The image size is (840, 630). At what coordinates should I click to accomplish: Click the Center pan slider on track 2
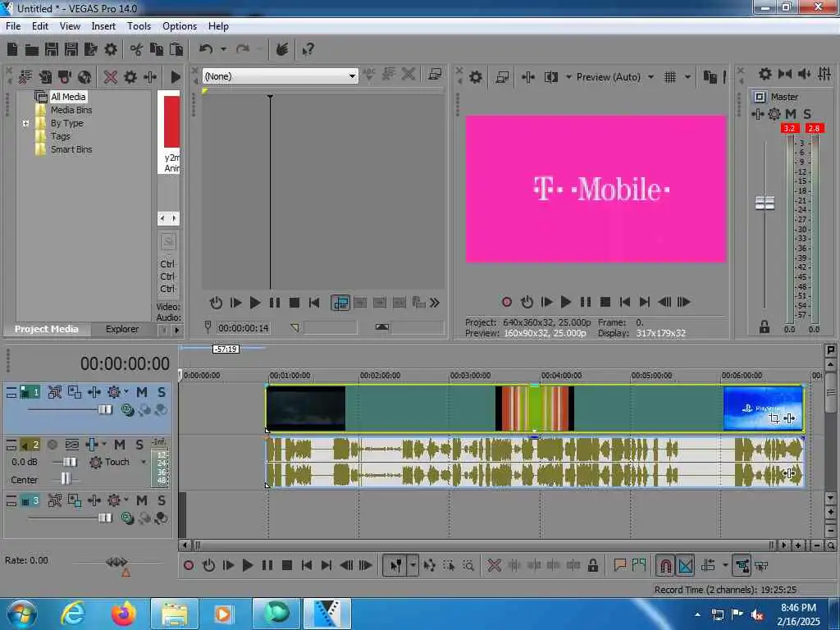pos(66,478)
